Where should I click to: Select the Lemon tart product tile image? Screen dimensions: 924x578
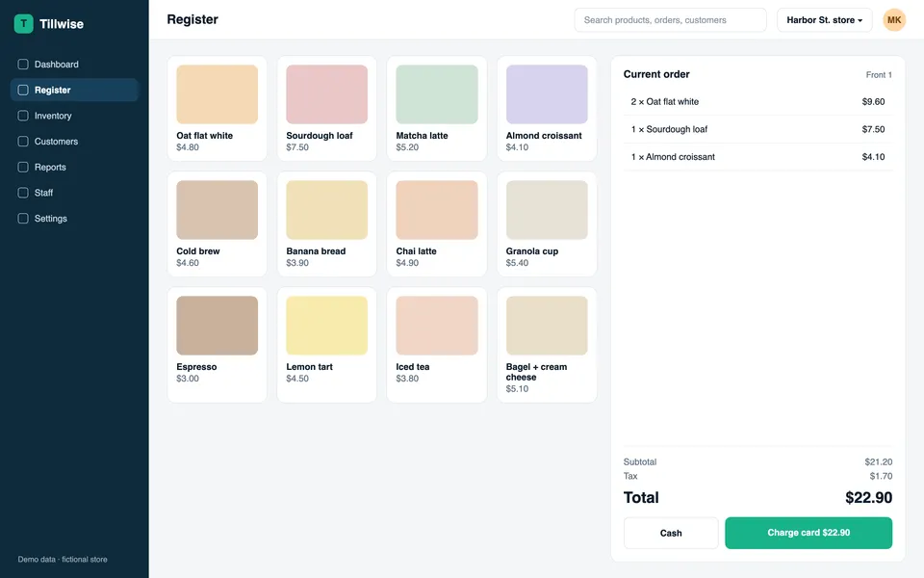pos(327,326)
